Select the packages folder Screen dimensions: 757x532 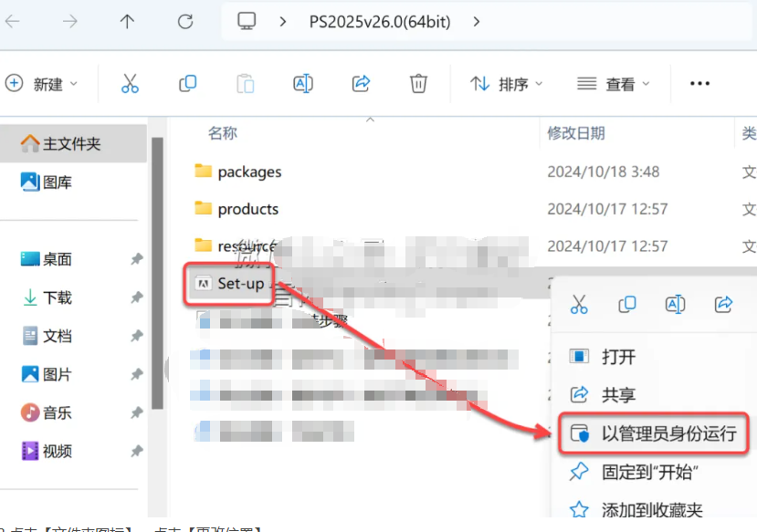[238, 172]
